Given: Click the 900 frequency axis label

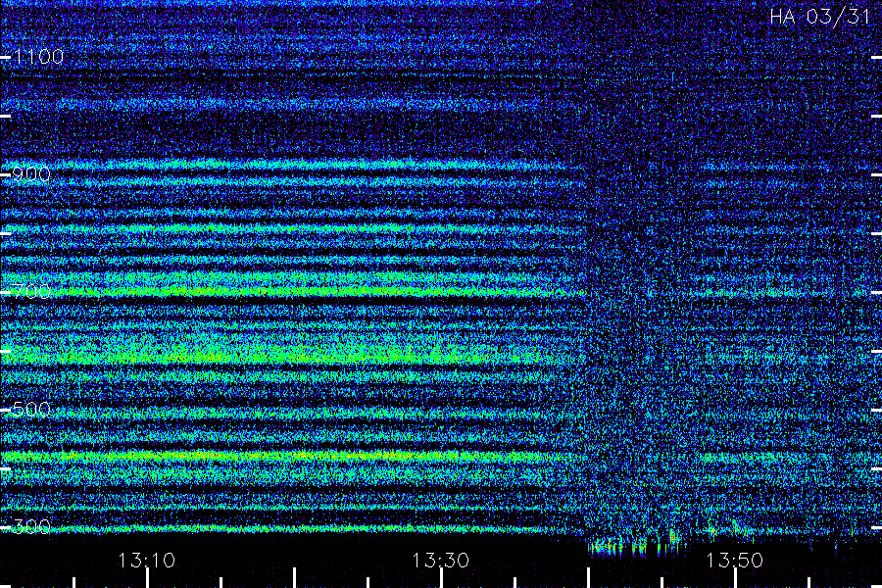Looking at the screenshot, I should click(31, 174).
